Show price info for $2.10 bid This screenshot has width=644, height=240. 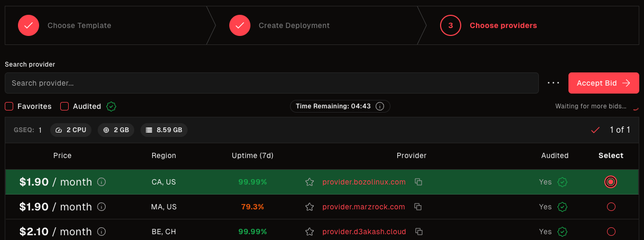[x=102, y=232]
